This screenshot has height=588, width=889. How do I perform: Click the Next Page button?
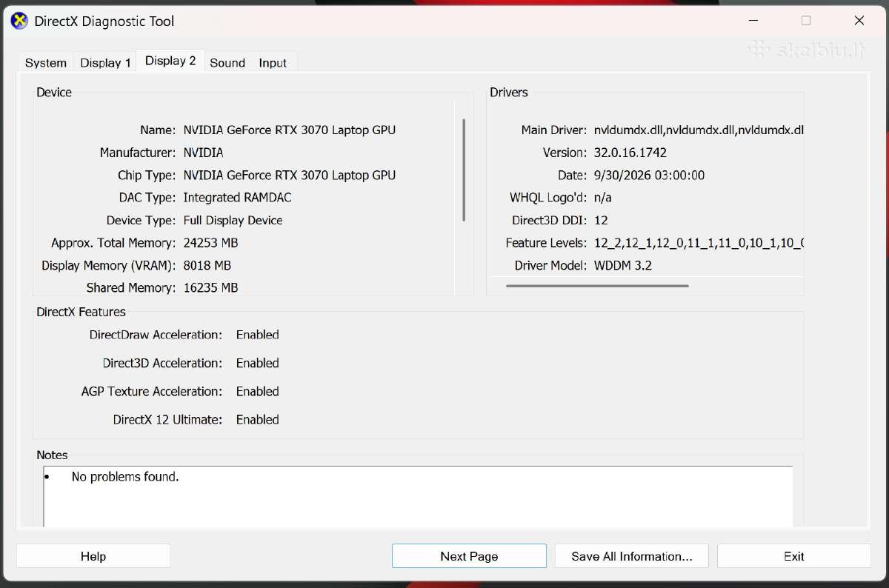coord(469,556)
